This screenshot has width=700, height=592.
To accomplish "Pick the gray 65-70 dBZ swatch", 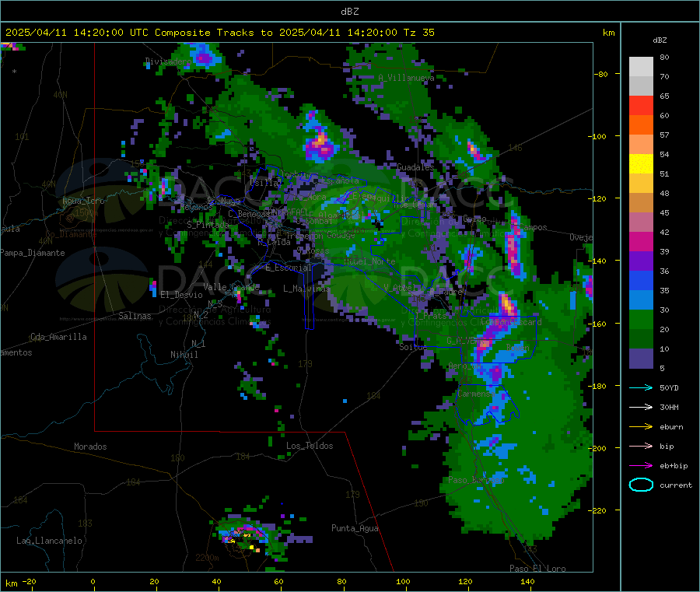I will click(x=641, y=86).
